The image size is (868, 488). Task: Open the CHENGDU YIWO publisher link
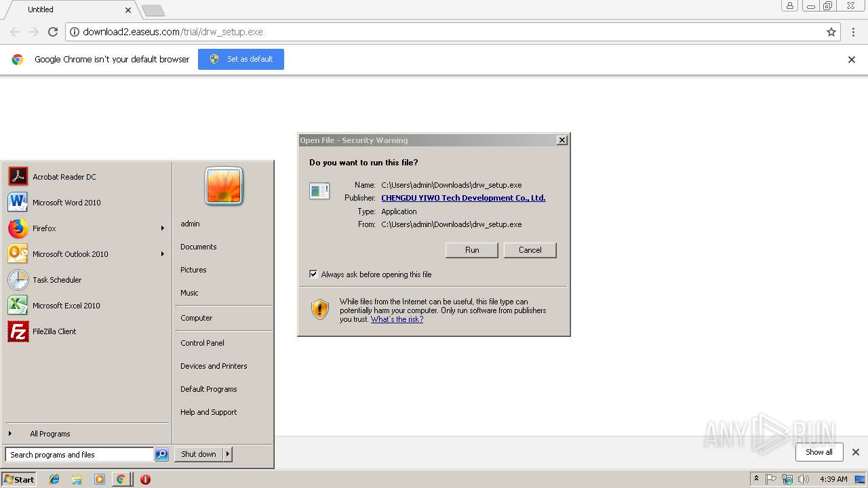[463, 198]
